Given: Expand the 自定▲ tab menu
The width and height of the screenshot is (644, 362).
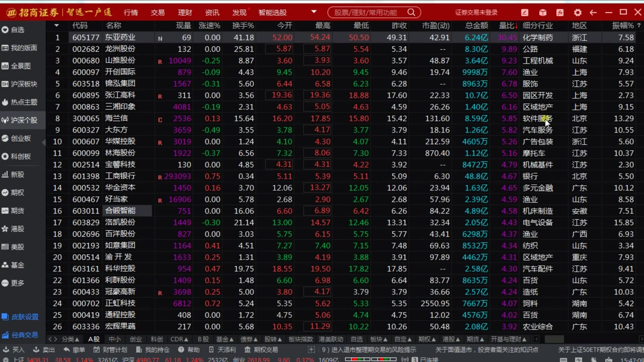Looking at the screenshot, I should tap(403, 339).
